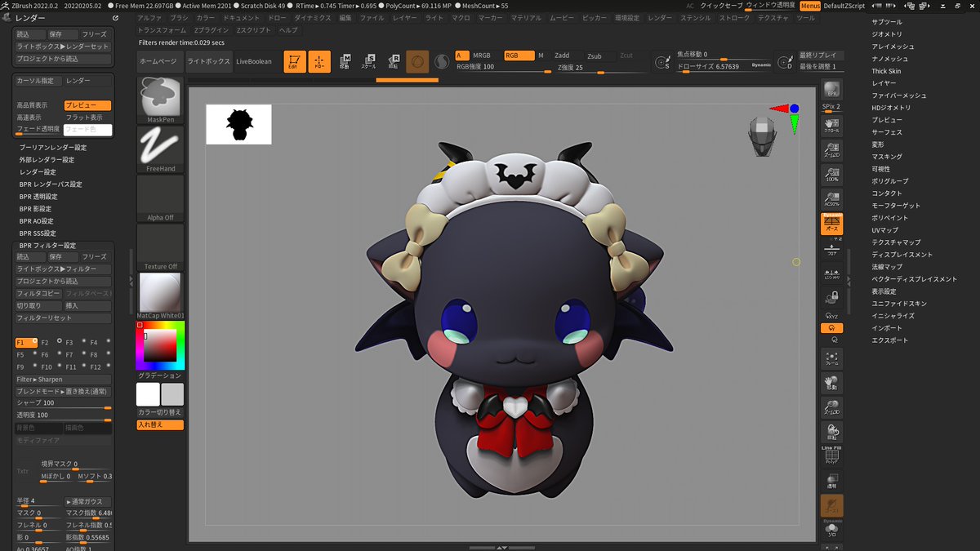Expand ブーリアンレンダー設定 section
980x551 pixels.
[53, 148]
